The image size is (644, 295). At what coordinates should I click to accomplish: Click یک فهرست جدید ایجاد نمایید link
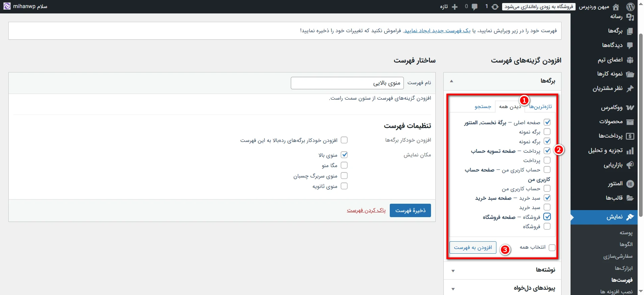[x=437, y=31]
